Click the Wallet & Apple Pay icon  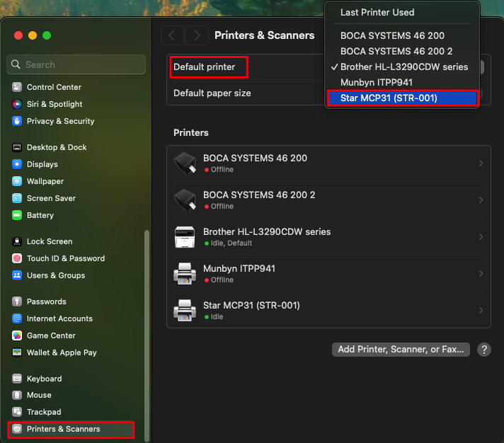click(17, 352)
